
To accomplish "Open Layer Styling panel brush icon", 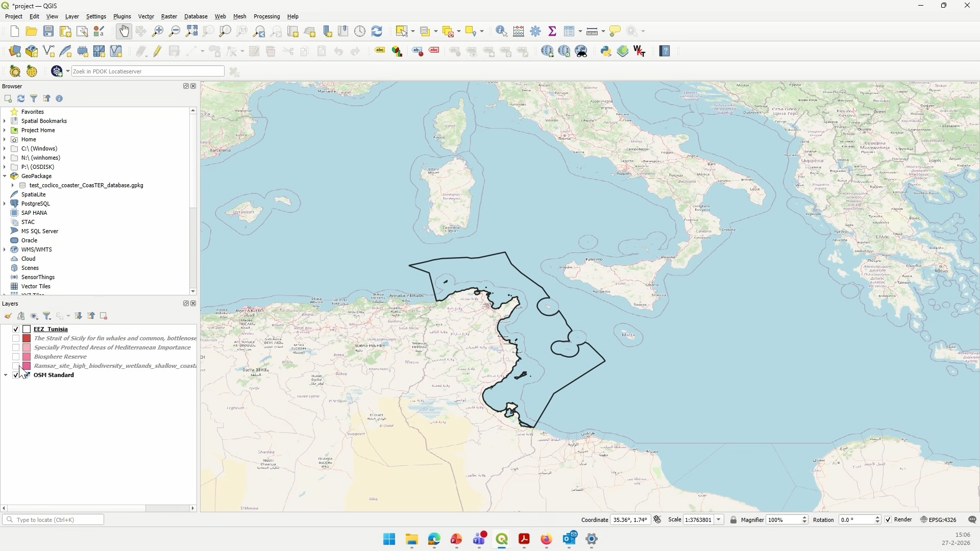I will tap(8, 316).
